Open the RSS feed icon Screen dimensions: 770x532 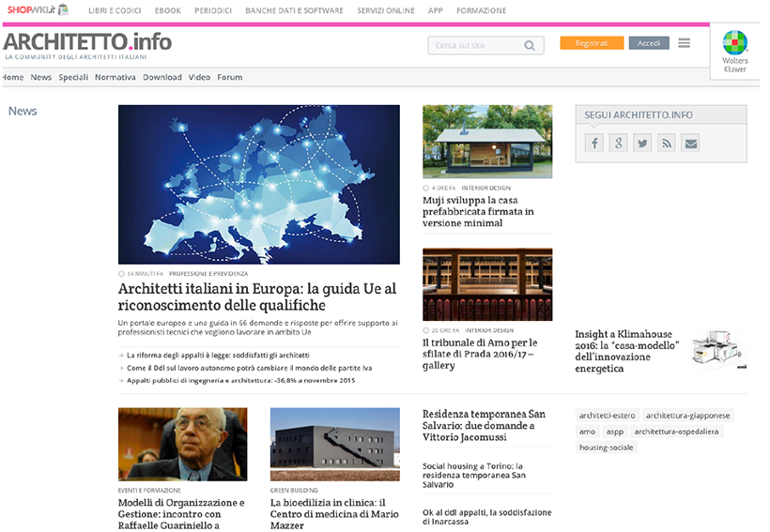pos(667,144)
